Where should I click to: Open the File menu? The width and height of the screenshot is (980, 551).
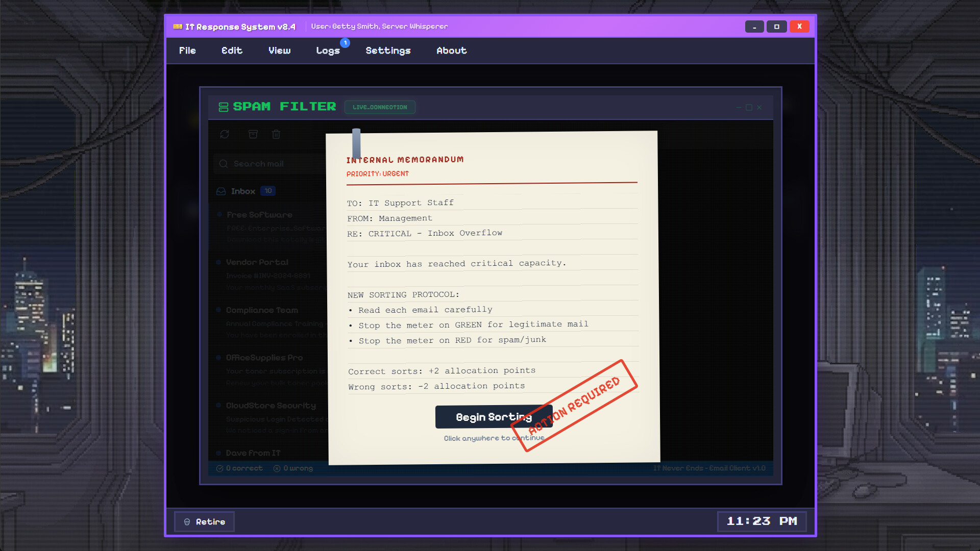pos(187,51)
